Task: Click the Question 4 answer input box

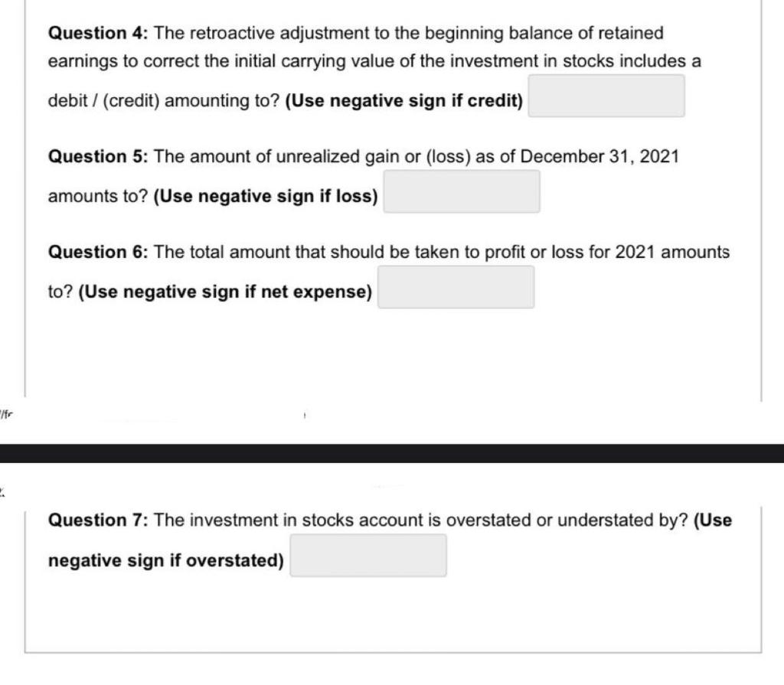Action: (x=605, y=95)
